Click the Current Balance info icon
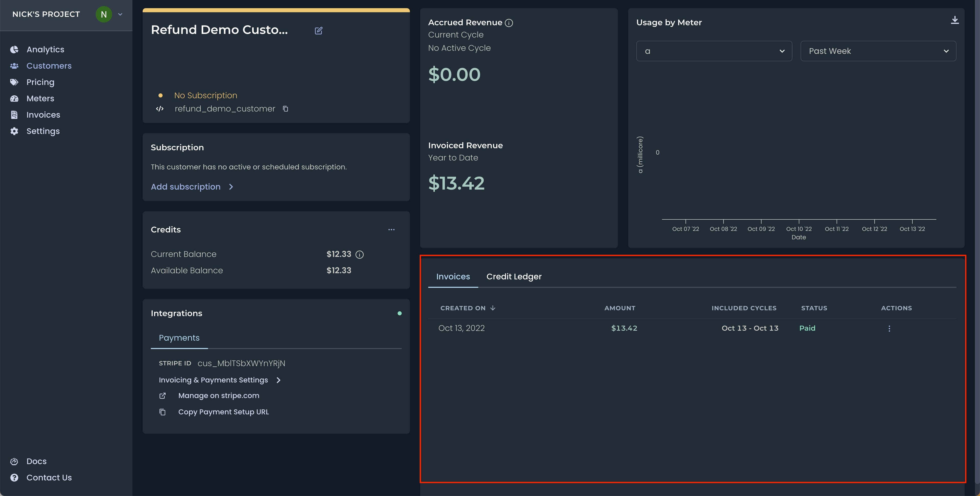980x496 pixels. tap(360, 254)
